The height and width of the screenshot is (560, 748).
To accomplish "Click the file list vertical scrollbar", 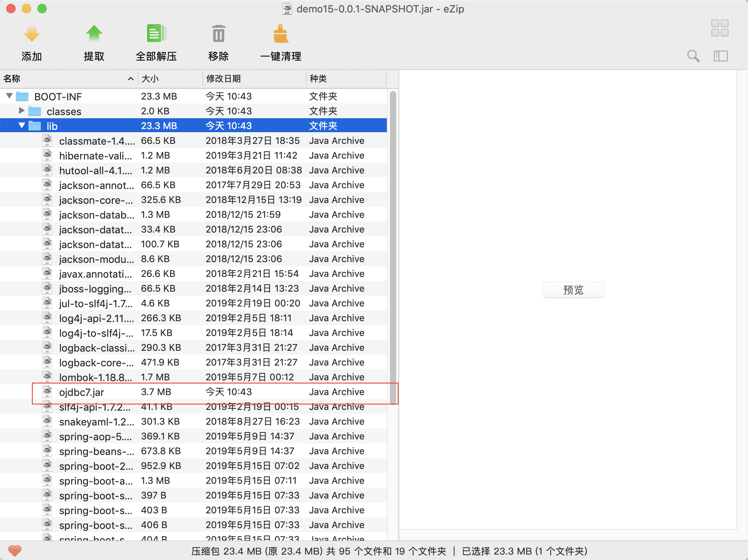I will point(393,247).
